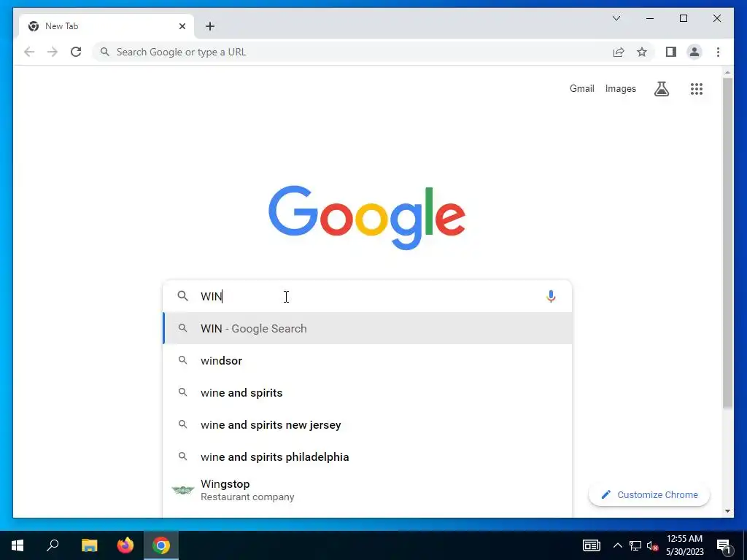Image resolution: width=747 pixels, height=560 pixels.
Task: Open the Chrome profile avatar
Action: [x=694, y=52]
